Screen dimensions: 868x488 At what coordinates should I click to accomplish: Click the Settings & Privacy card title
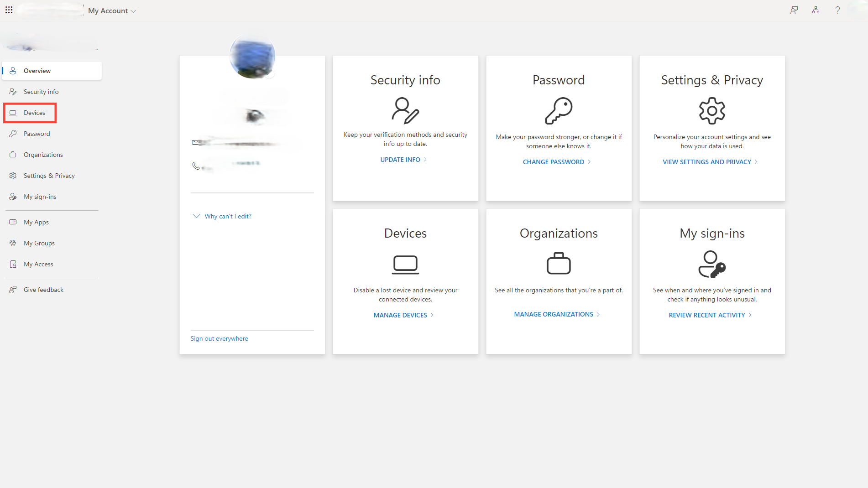click(x=712, y=80)
